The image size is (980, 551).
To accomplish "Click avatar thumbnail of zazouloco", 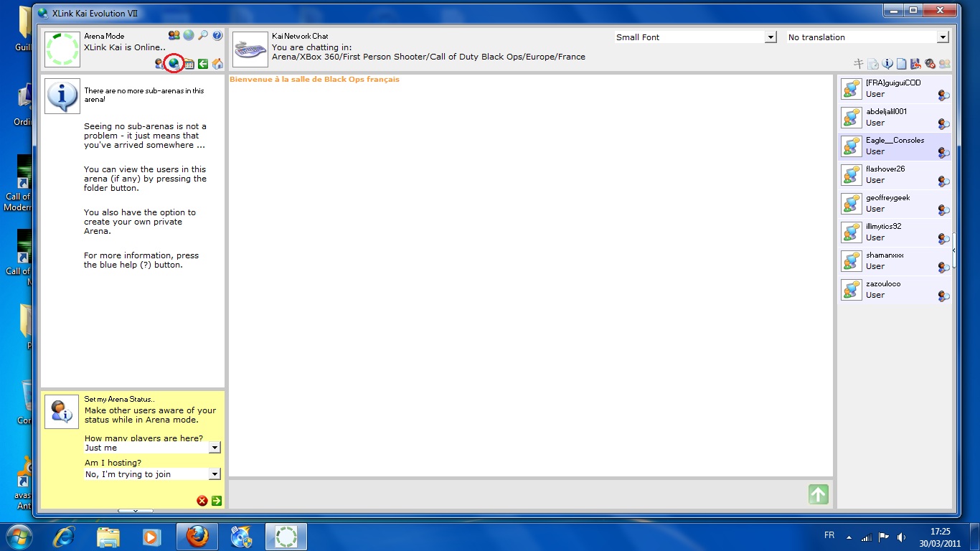I will coord(852,290).
